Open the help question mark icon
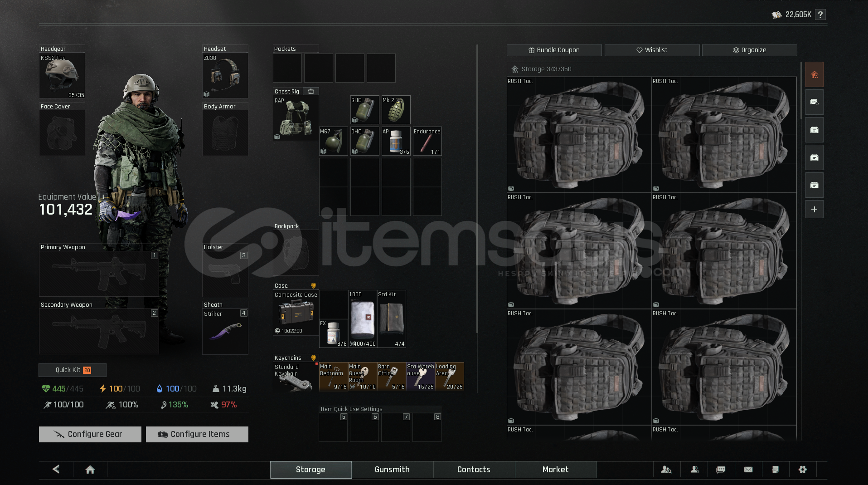Image resolution: width=868 pixels, height=485 pixels. pos(820,15)
